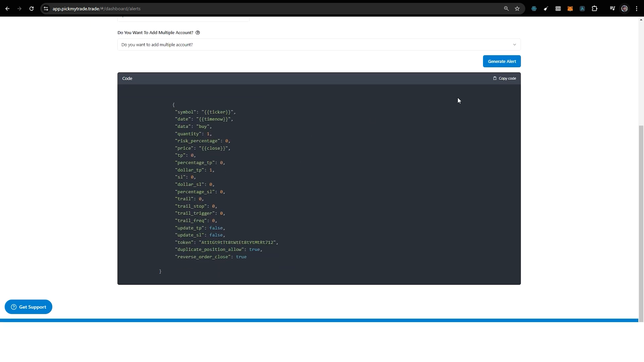Click the "percentage_tp": 0 line
Viewport: 644px width, 362px height.
point(200,163)
